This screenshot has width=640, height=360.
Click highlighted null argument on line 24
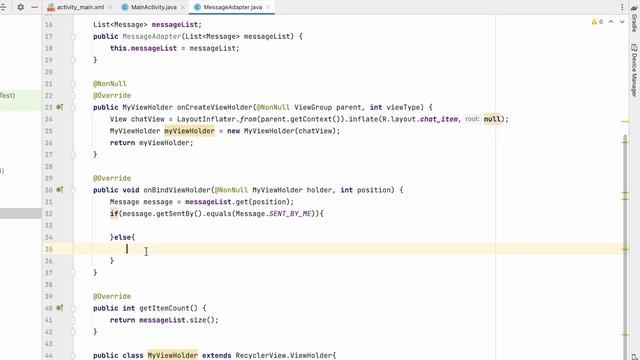point(492,119)
